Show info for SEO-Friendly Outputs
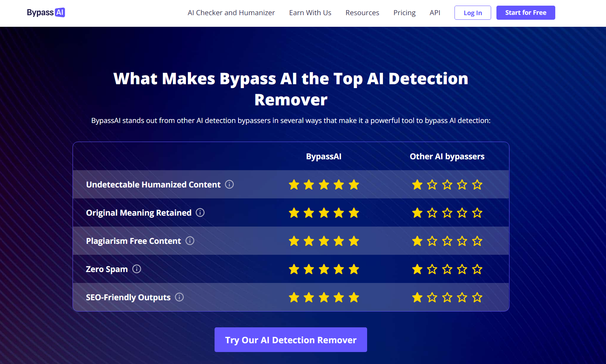Viewport: 606px width, 364px height. [179, 297]
